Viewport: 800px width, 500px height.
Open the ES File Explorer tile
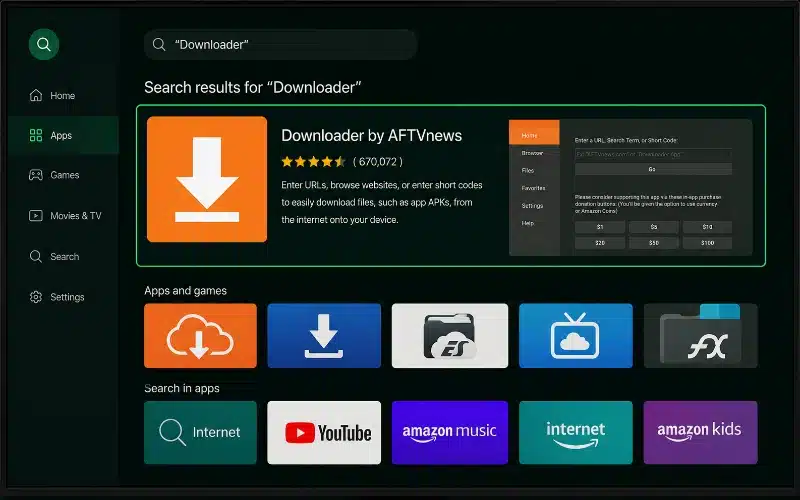point(449,336)
